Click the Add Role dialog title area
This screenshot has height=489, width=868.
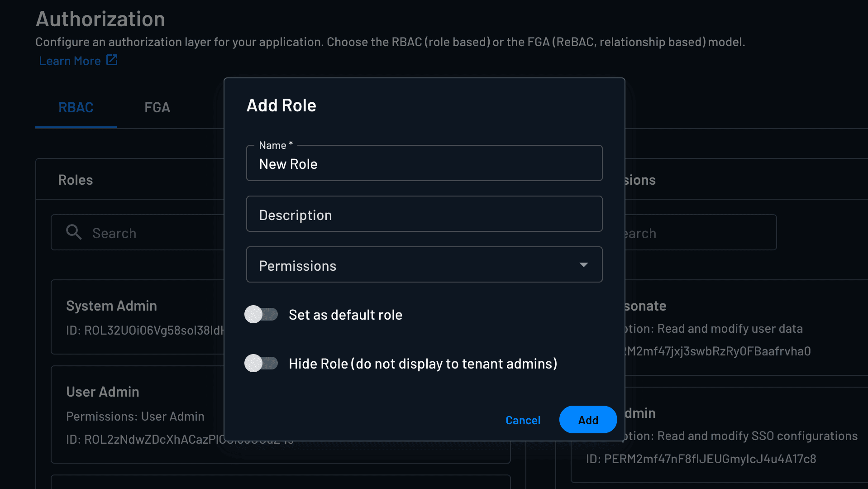point(281,105)
